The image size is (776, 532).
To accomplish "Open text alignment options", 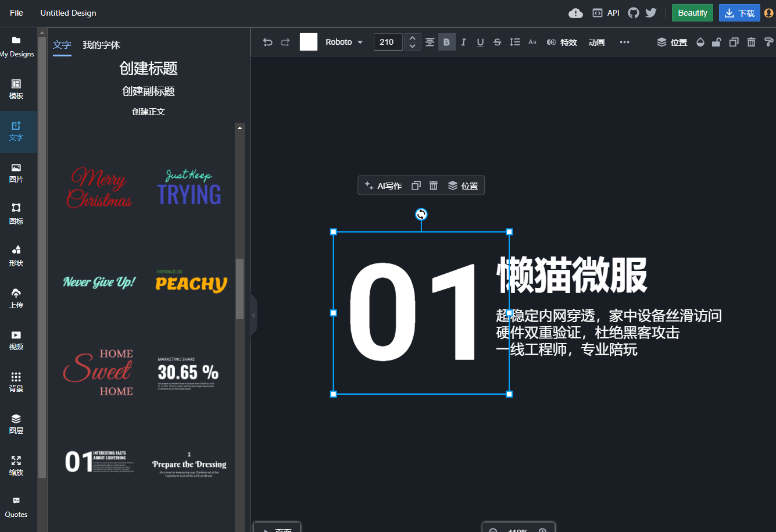I will tap(430, 42).
